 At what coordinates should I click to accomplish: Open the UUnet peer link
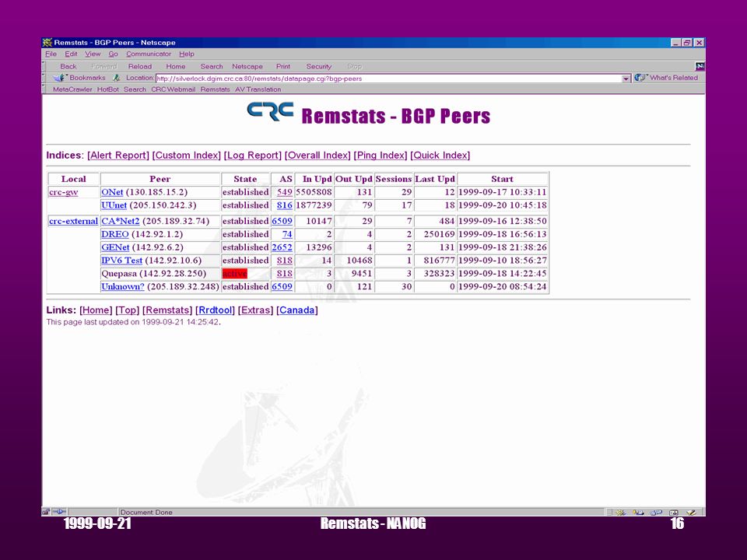tap(114, 205)
